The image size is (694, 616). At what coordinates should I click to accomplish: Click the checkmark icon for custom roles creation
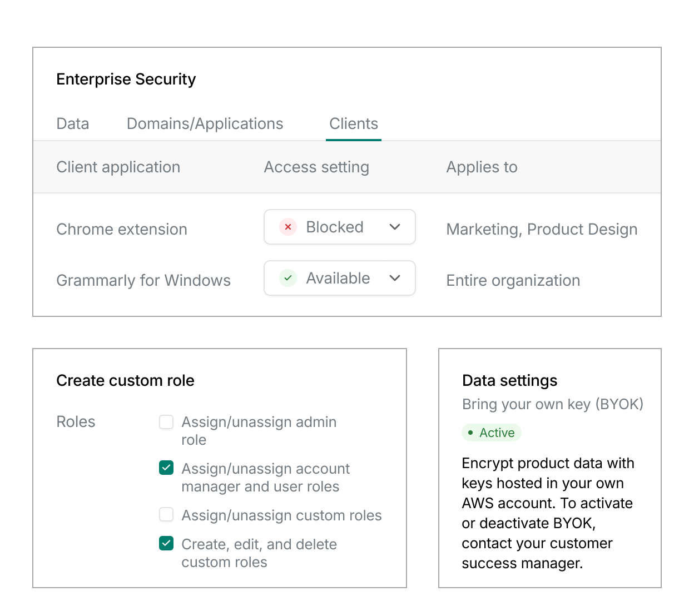[x=166, y=543]
